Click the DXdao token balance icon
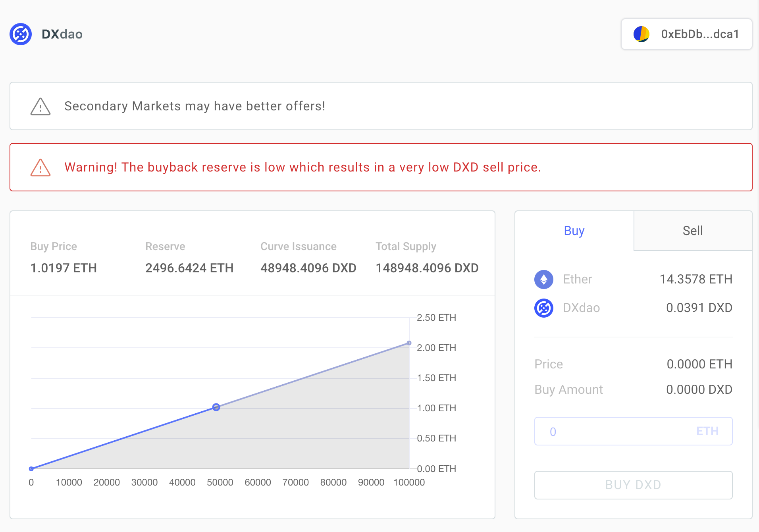 pyautogui.click(x=543, y=308)
